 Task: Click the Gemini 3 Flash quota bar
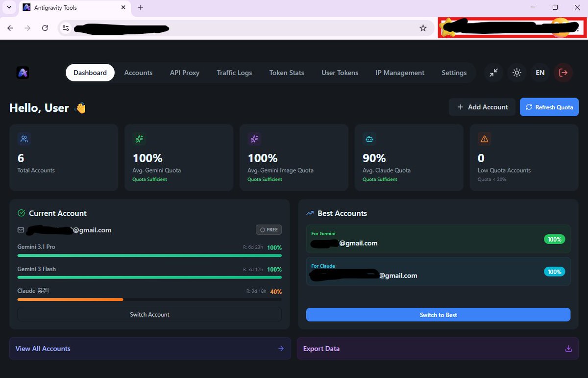click(x=149, y=277)
